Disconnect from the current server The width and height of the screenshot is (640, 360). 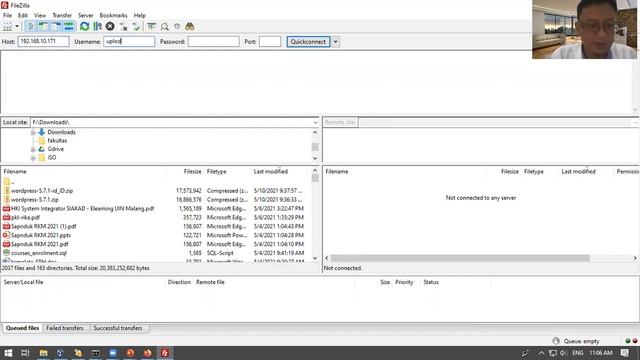click(123, 27)
